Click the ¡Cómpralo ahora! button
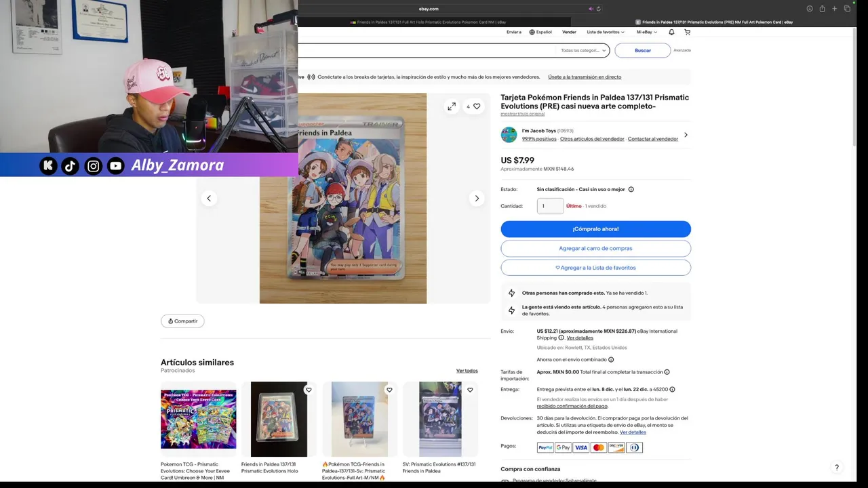This screenshot has height=488, width=868. 595,229
